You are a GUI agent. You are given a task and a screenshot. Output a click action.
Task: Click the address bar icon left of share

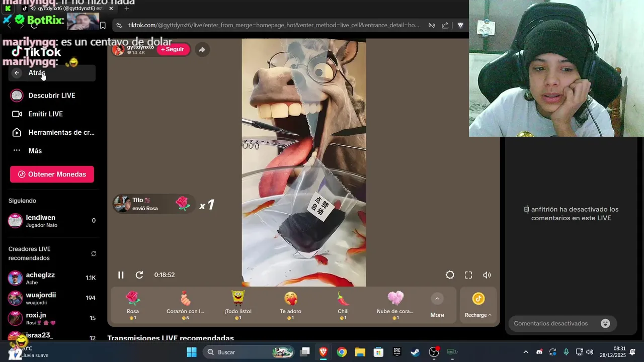coord(432,25)
